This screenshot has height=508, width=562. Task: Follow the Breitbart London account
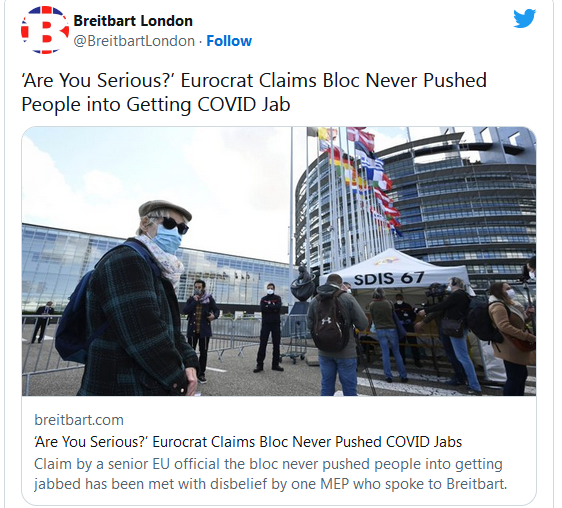[x=229, y=41]
